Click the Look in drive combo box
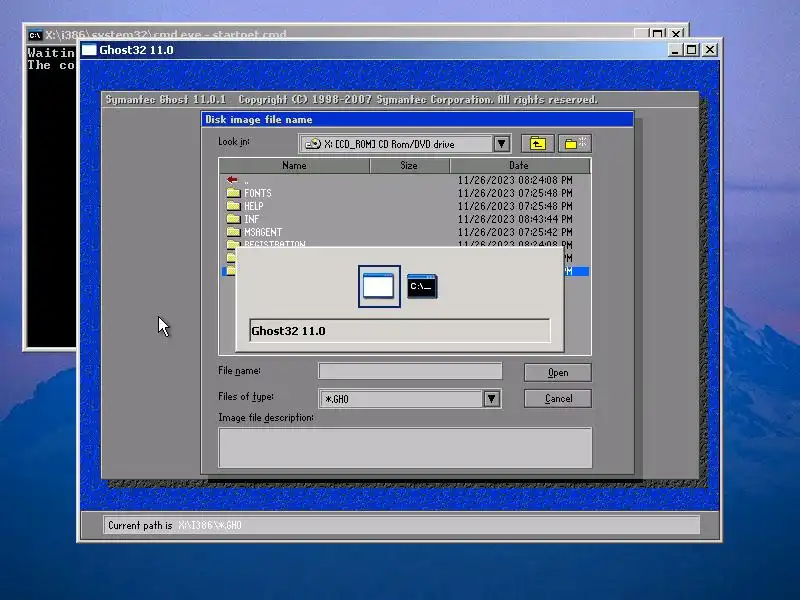The width and height of the screenshot is (800, 600). (405, 144)
